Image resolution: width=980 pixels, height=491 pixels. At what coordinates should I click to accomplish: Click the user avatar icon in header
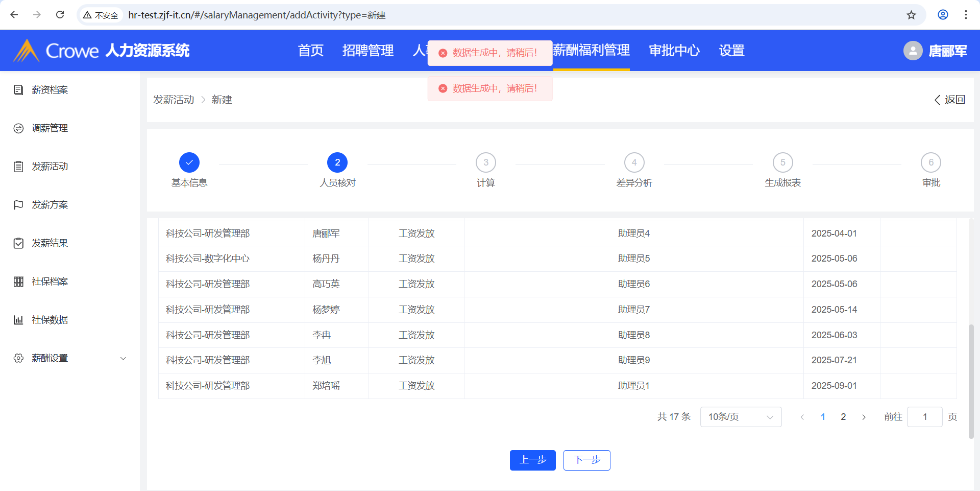tap(913, 51)
